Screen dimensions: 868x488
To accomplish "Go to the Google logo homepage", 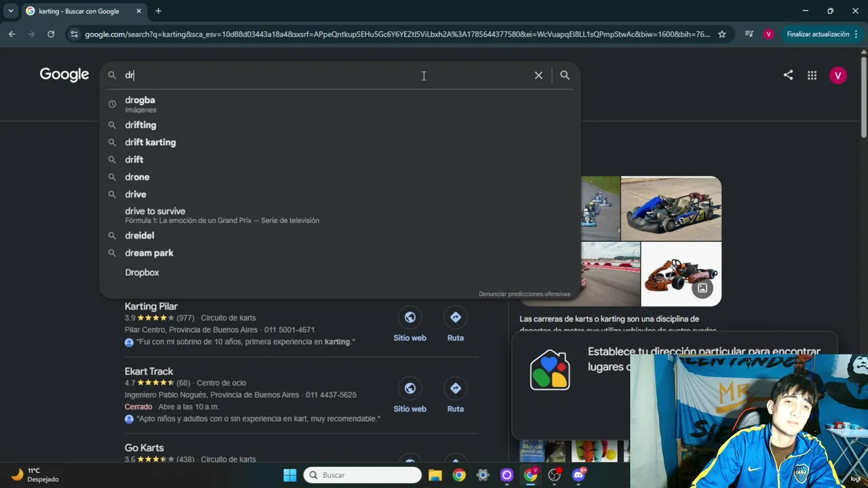I will coord(64,75).
